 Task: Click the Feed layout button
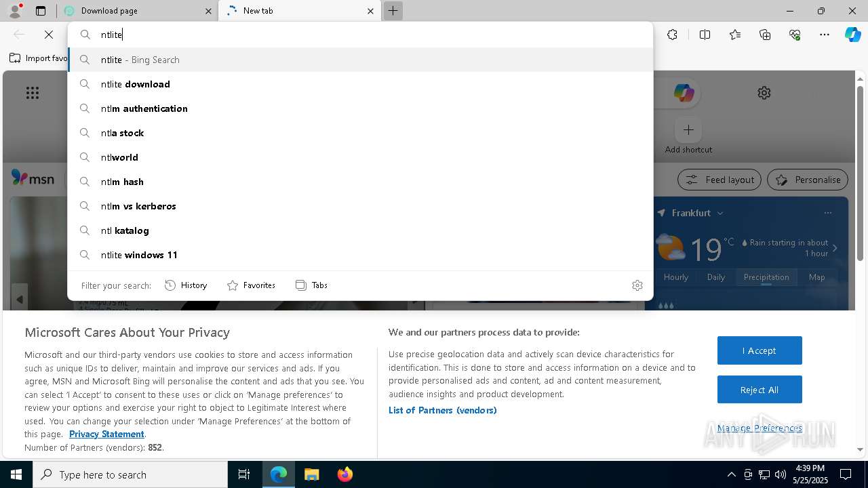[719, 180]
